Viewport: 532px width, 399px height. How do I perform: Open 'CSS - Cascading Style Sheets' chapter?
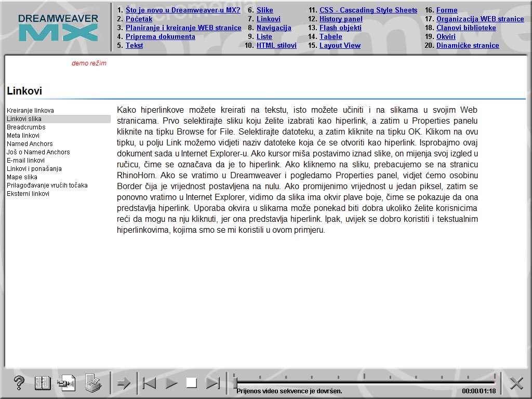369,10
